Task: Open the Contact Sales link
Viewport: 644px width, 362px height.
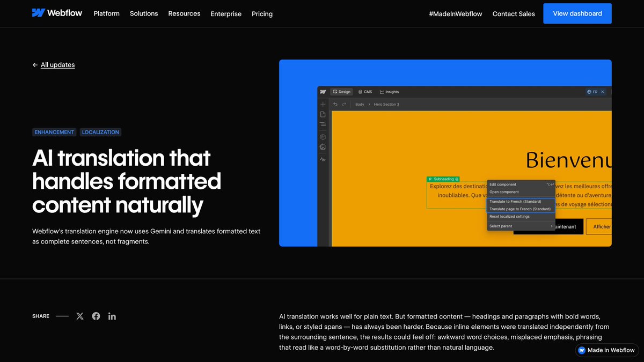Action: tap(514, 14)
